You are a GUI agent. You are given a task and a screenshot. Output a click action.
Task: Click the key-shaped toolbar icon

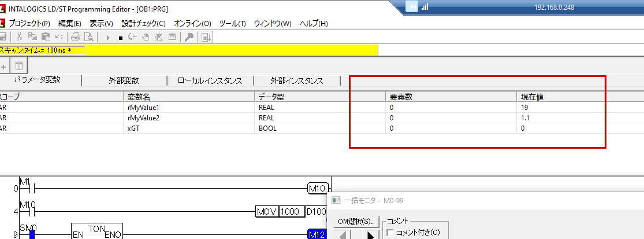tap(188, 37)
